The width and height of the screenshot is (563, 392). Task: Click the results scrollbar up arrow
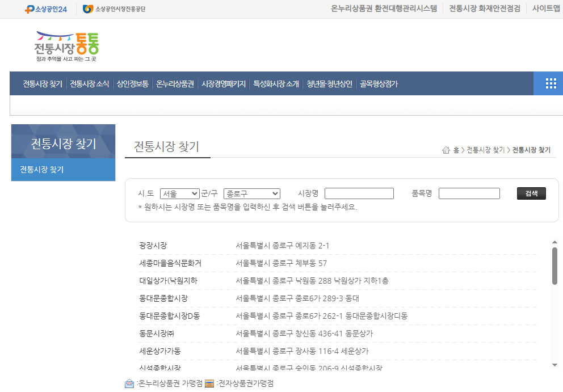(554, 242)
